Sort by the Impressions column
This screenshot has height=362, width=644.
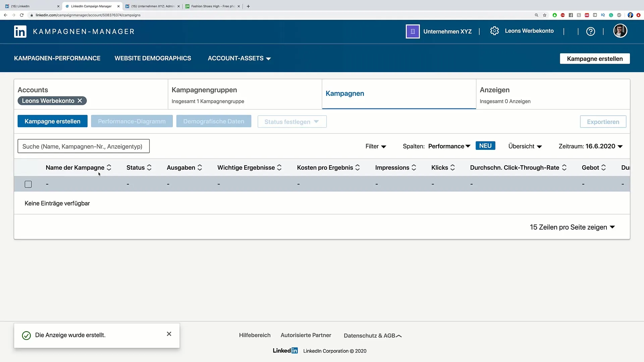pyautogui.click(x=414, y=168)
